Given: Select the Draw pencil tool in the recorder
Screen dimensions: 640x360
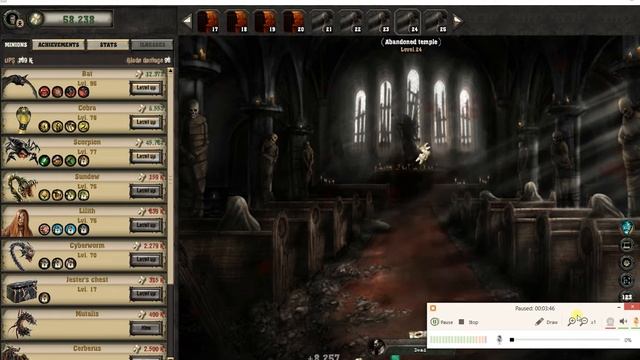Looking at the screenshot, I should tap(546, 322).
